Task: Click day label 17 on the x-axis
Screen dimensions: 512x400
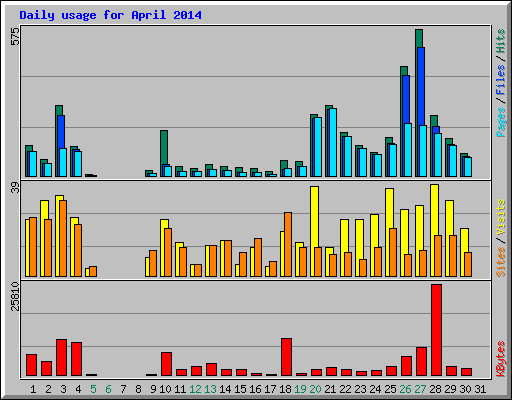Action: [x=270, y=389]
